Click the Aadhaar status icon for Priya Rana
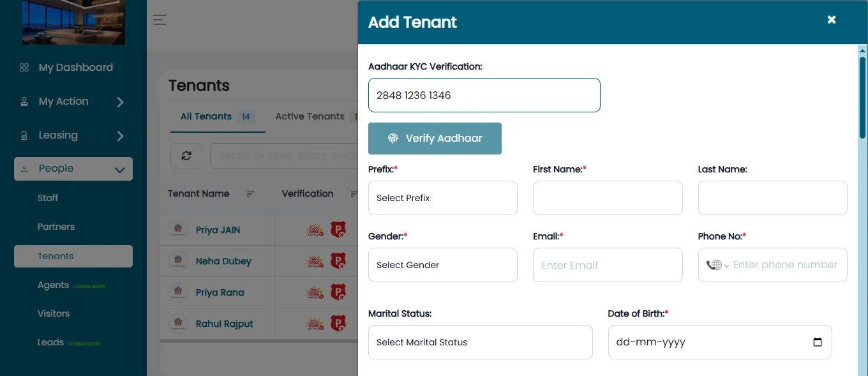The image size is (868, 376). tap(315, 292)
